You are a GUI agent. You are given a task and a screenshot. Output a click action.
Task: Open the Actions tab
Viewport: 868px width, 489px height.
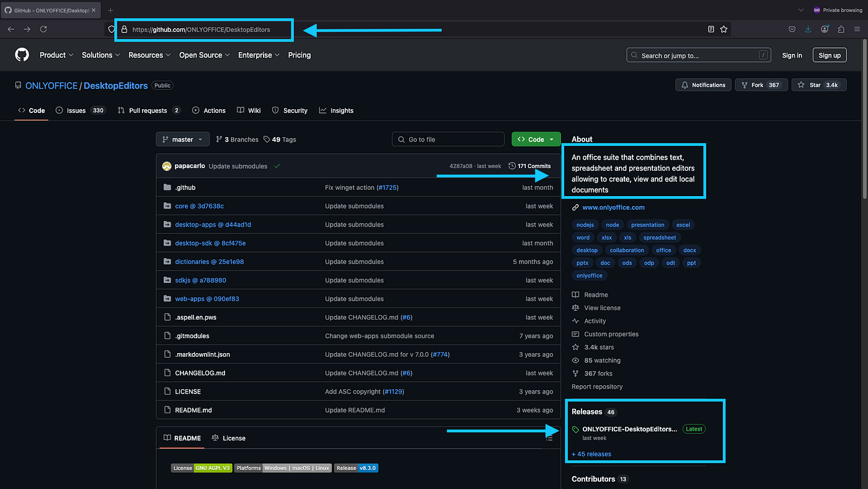click(x=209, y=110)
